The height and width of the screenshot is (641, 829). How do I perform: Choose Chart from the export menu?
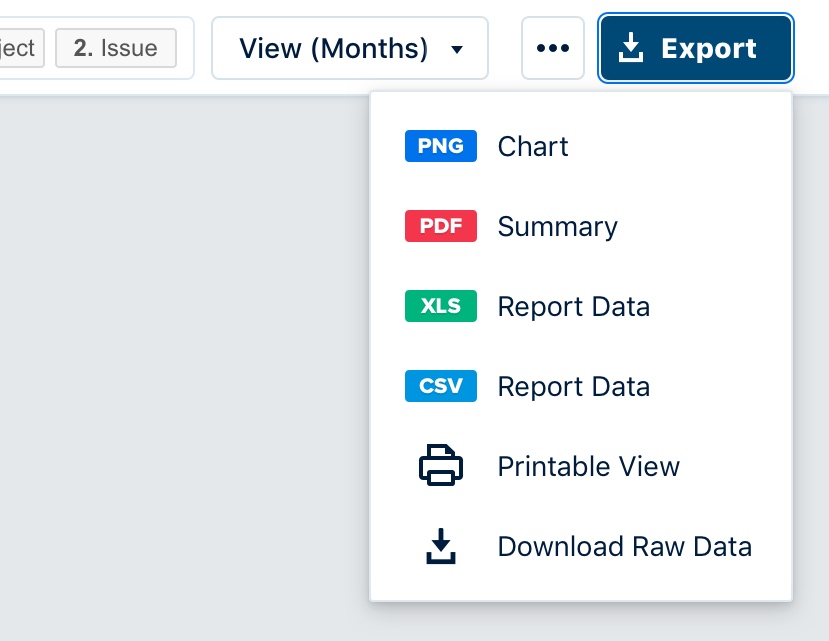(x=532, y=146)
